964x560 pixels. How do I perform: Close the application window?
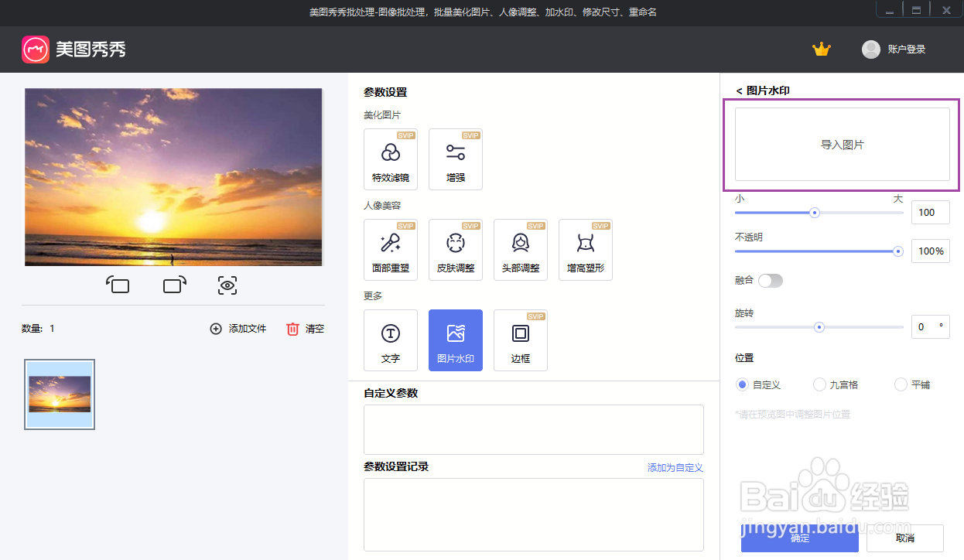tap(945, 10)
